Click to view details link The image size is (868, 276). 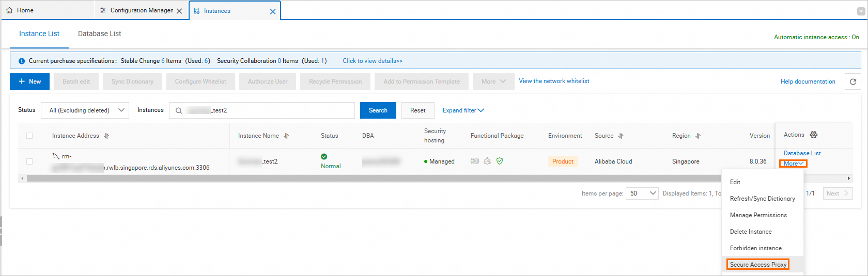[x=373, y=61]
